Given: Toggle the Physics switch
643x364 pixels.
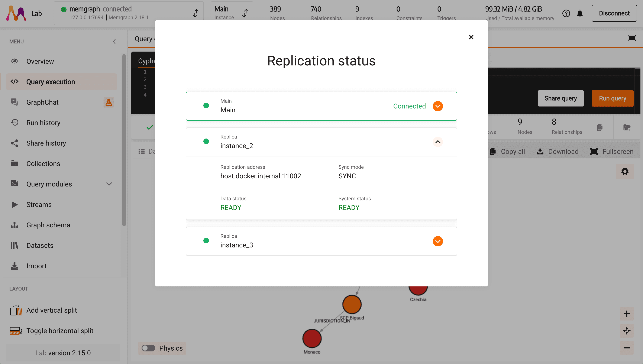Looking at the screenshot, I should 148,348.
